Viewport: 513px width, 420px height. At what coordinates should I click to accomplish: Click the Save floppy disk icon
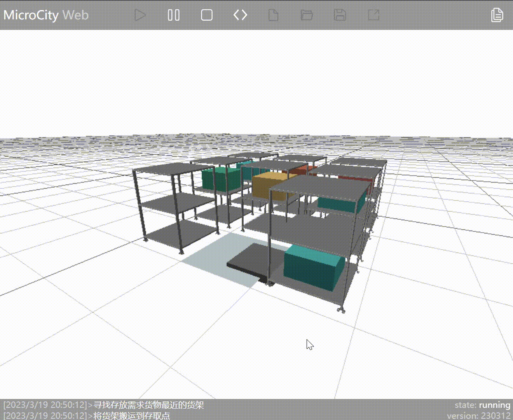pos(340,15)
